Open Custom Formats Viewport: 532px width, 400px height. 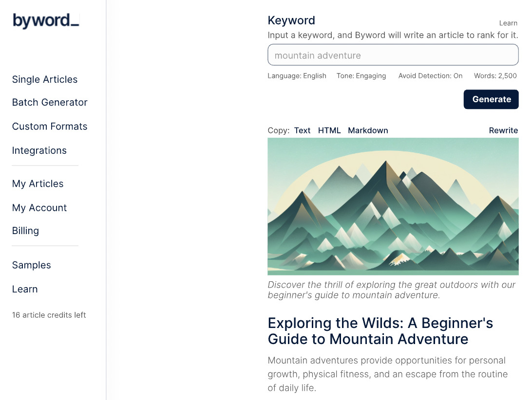point(49,126)
